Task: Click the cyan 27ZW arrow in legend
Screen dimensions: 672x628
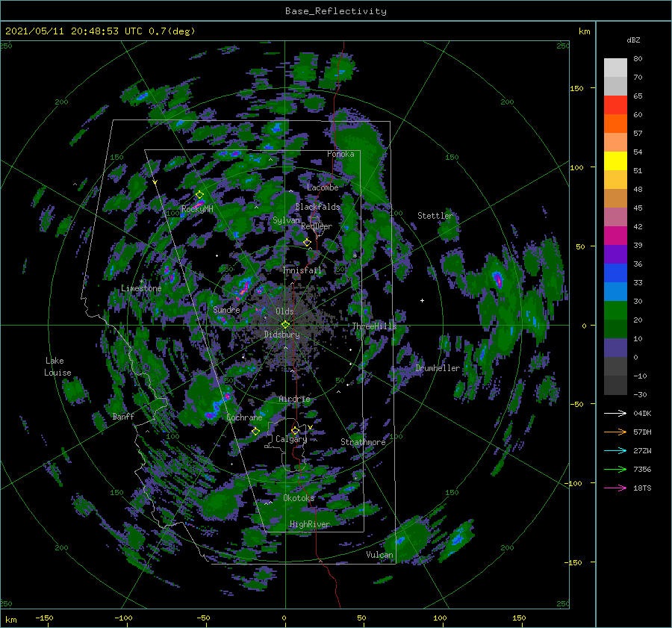Action: [615, 450]
